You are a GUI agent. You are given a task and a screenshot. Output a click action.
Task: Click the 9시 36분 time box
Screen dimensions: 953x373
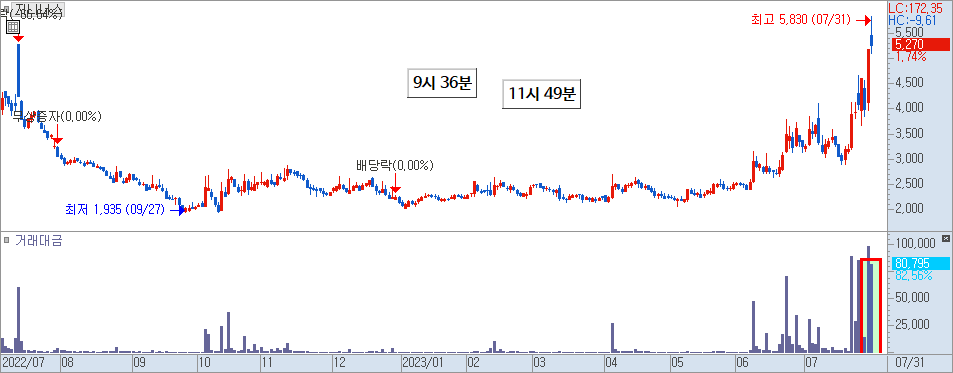442,82
